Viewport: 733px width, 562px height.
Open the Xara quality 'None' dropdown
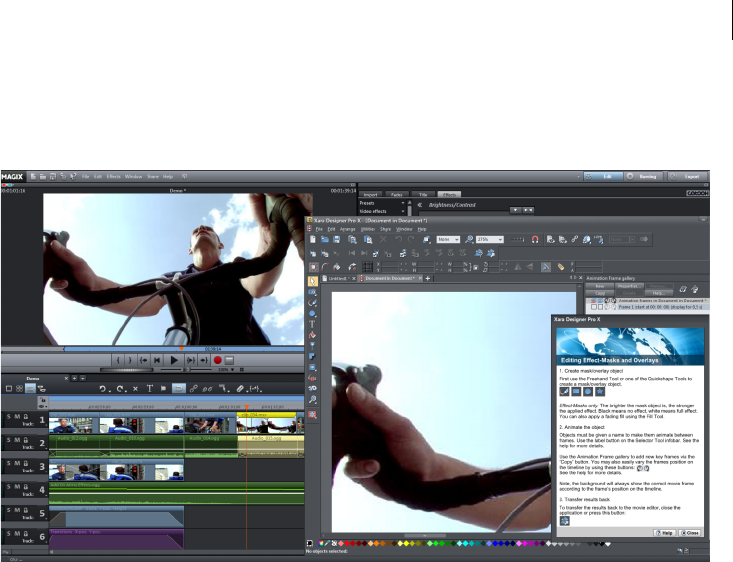point(457,239)
